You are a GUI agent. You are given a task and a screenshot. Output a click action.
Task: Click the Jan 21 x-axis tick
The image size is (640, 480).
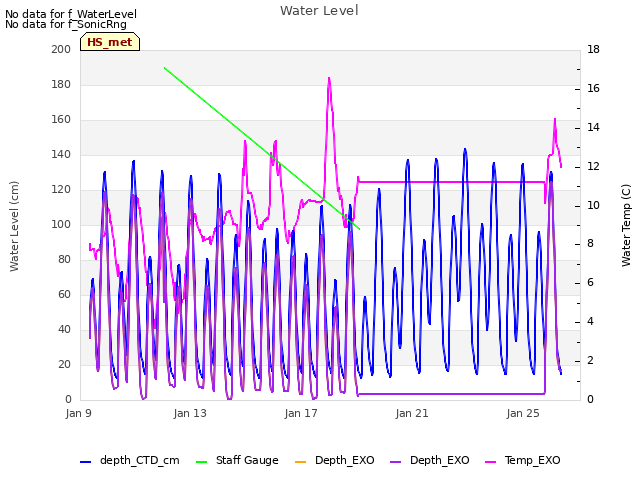click(412, 413)
